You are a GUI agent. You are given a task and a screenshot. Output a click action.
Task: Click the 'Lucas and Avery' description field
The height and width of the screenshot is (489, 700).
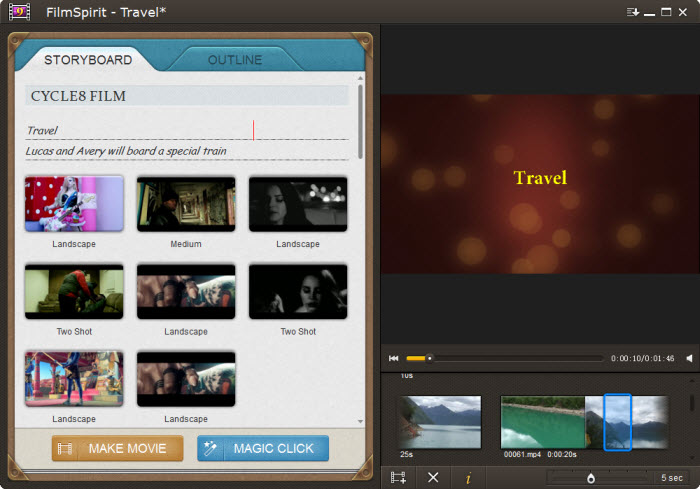click(186, 151)
